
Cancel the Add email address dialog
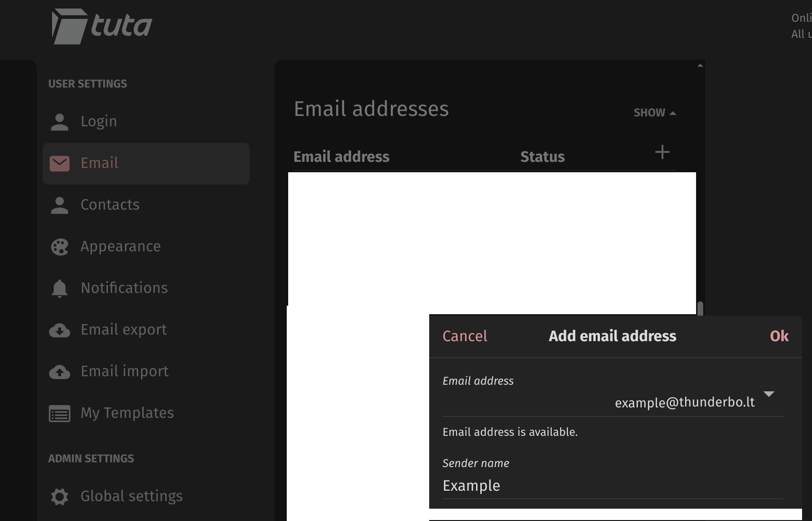tap(465, 336)
